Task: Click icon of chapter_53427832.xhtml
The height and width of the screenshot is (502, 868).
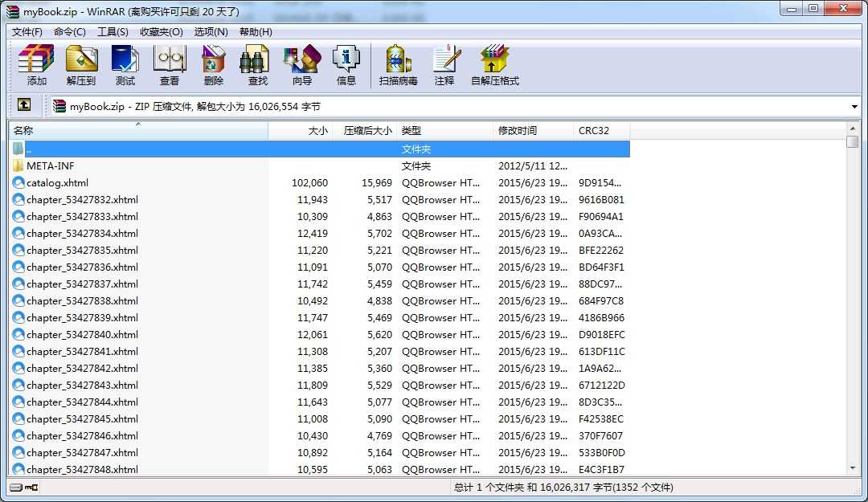Action: pos(18,199)
